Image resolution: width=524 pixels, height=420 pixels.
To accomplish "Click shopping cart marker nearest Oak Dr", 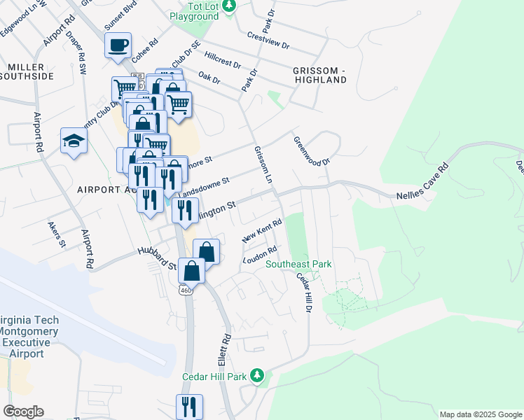I will 179,104.
